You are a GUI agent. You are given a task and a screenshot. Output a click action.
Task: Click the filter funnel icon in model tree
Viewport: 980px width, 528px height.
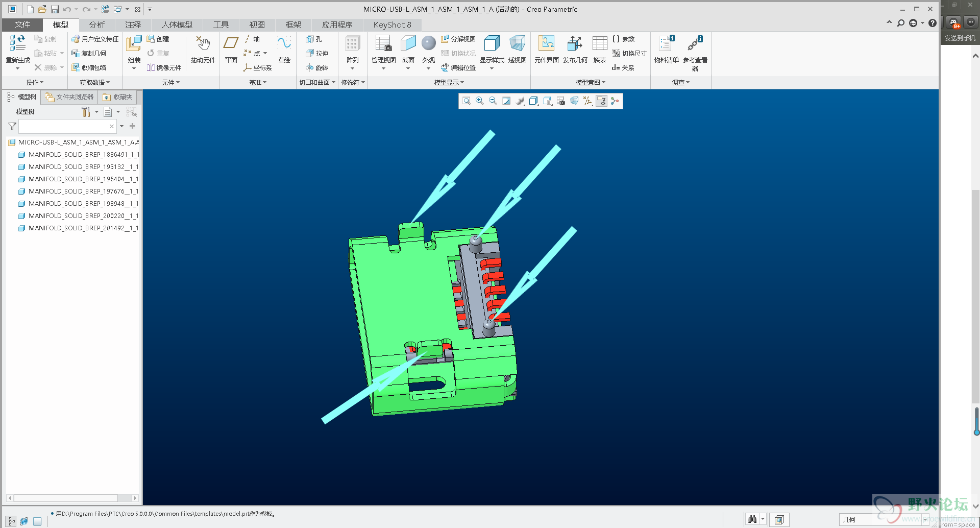pyautogui.click(x=12, y=126)
